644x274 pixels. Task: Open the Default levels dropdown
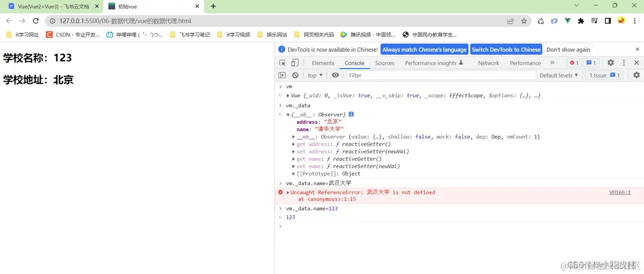[x=558, y=75]
